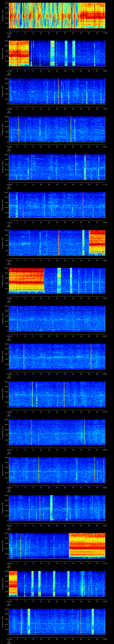Select the 19:00 end time label
Viewport: 114px width, 644px height.
pyautogui.click(x=105, y=109)
